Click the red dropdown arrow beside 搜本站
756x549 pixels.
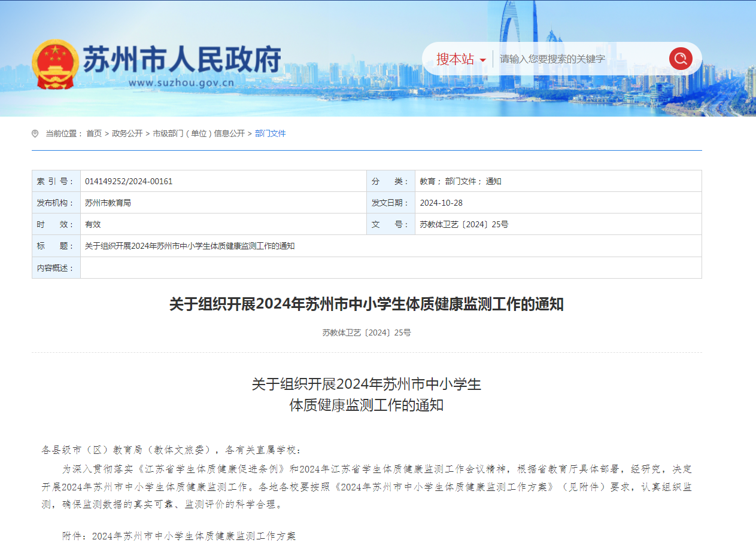coord(482,60)
